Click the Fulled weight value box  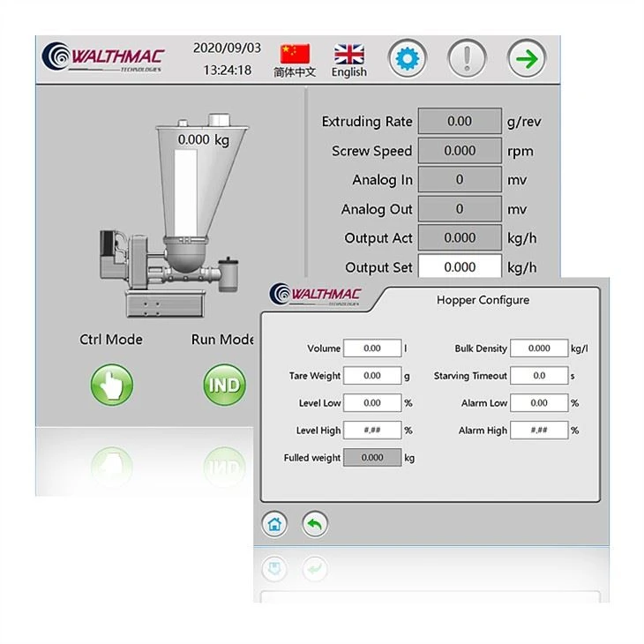(372, 458)
